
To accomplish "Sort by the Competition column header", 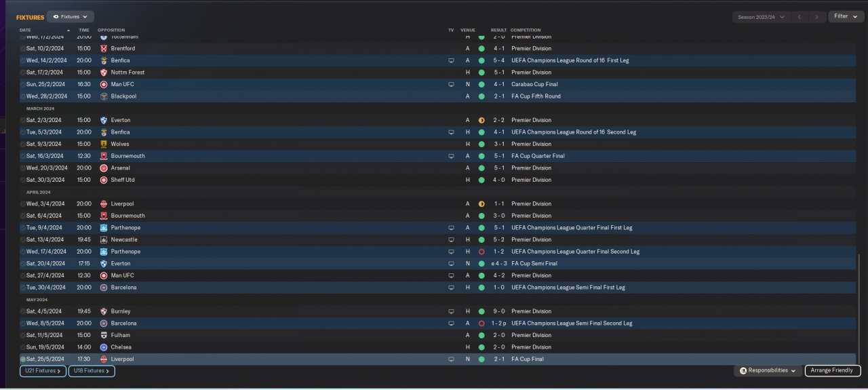I will tap(526, 30).
